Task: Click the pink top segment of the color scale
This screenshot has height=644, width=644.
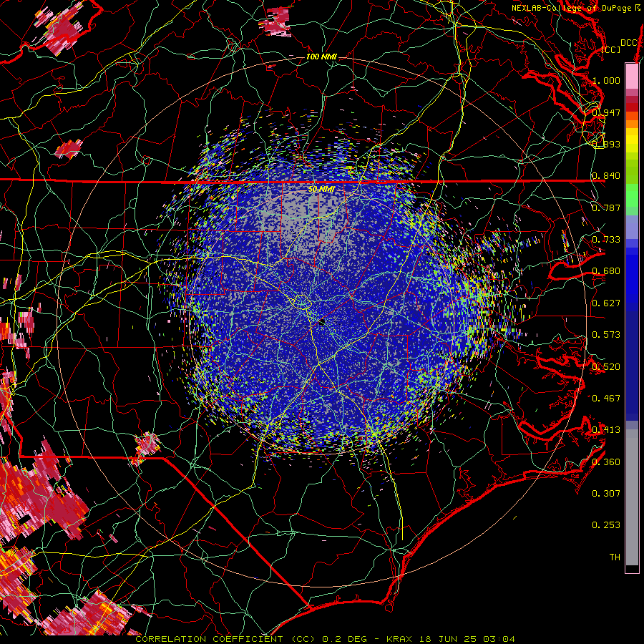Action: (x=632, y=76)
